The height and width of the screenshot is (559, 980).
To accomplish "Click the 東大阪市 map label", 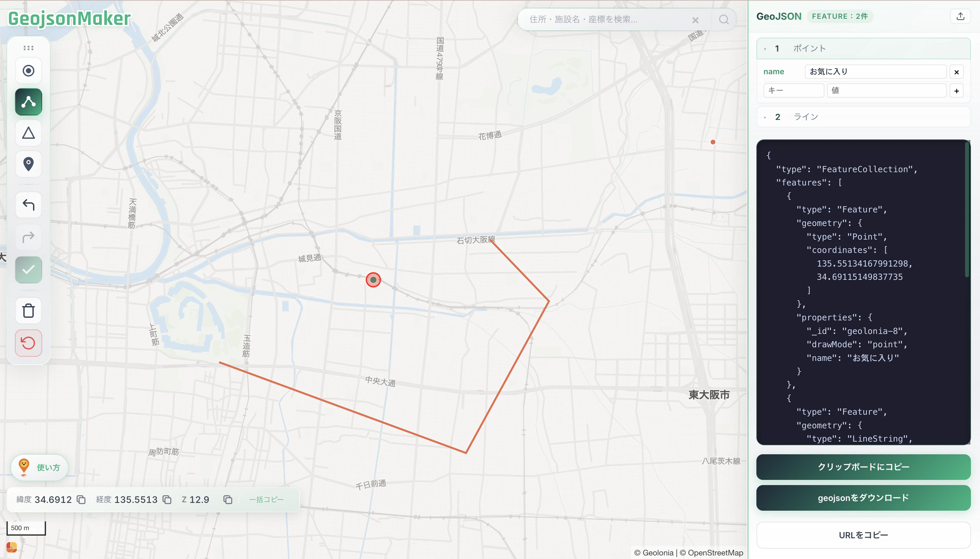I will click(709, 395).
